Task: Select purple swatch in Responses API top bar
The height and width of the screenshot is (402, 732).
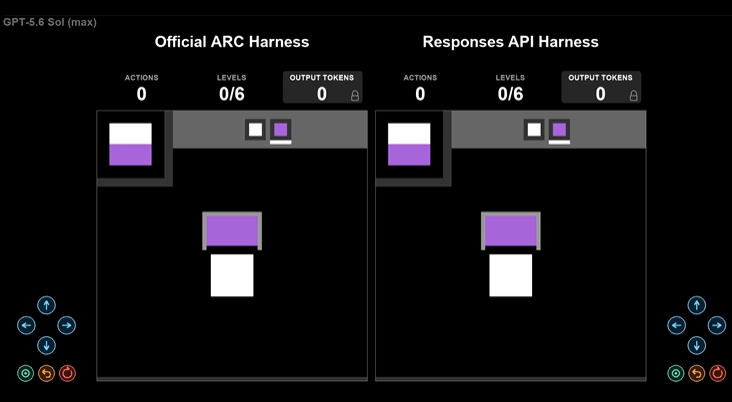Action: [x=559, y=129]
